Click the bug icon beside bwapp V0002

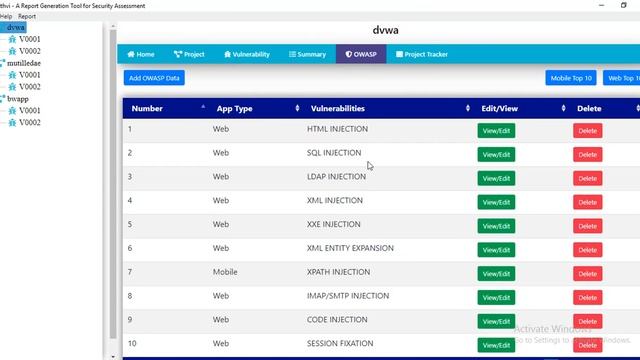point(12,122)
